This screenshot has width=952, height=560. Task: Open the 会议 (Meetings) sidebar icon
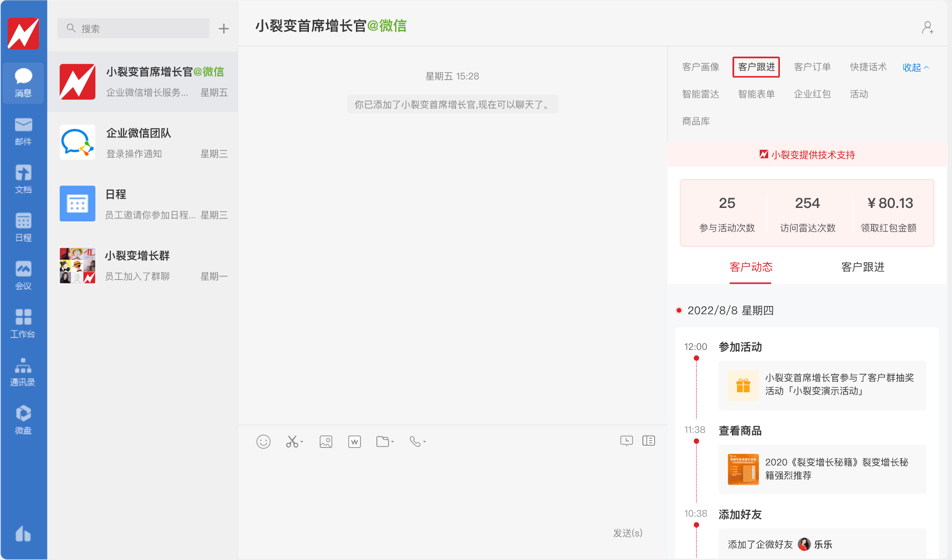(23, 275)
